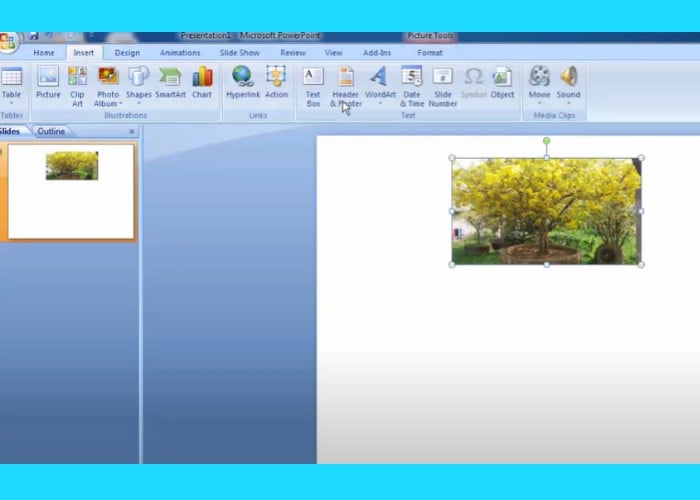Close the Slides/Outline pane
700x500 pixels.
(x=132, y=131)
